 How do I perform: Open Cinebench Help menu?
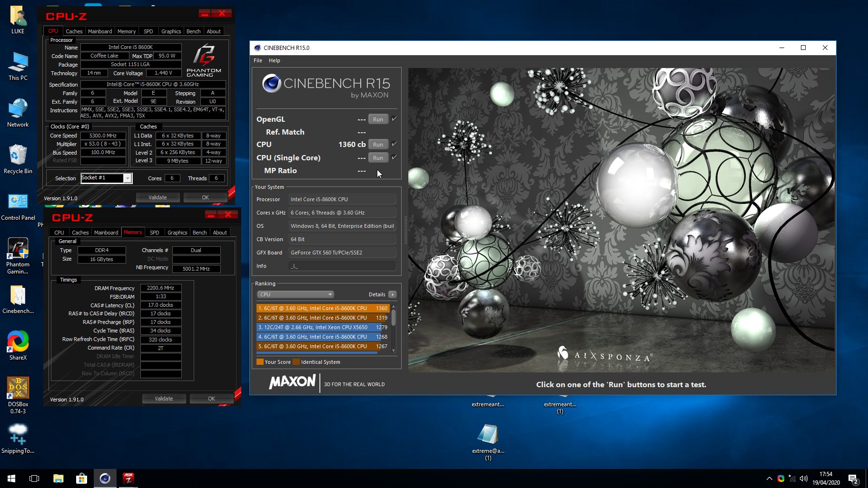275,60
